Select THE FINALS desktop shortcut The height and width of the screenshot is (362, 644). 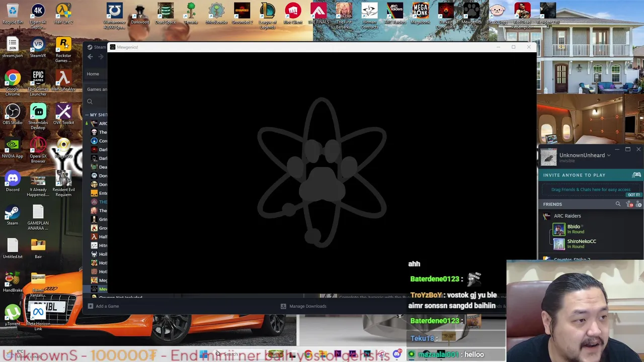[318, 14]
